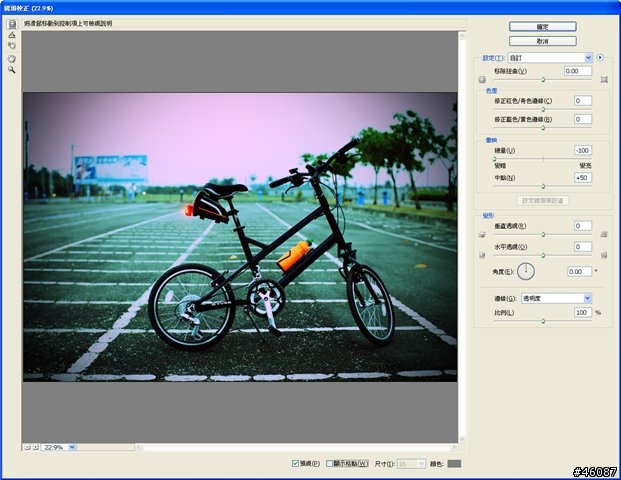This screenshot has height=480, width=621.
Task: Click the bicycle preview image
Action: [240, 237]
